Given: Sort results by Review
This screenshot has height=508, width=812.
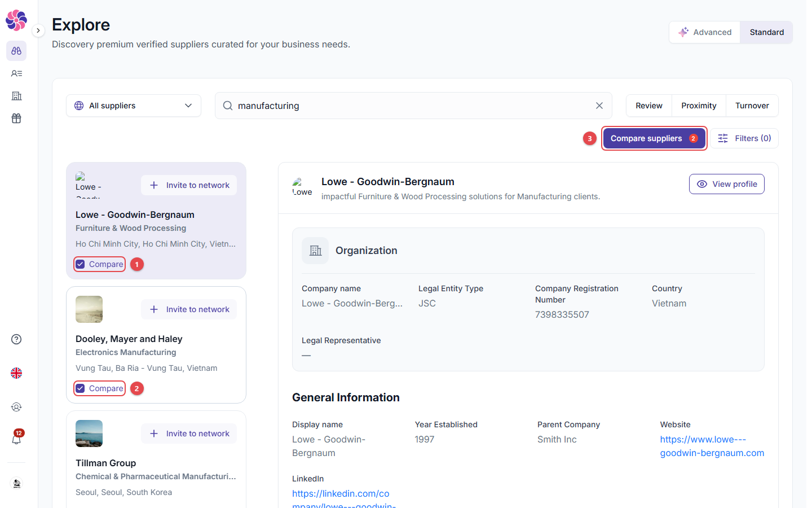Looking at the screenshot, I should tap(649, 106).
